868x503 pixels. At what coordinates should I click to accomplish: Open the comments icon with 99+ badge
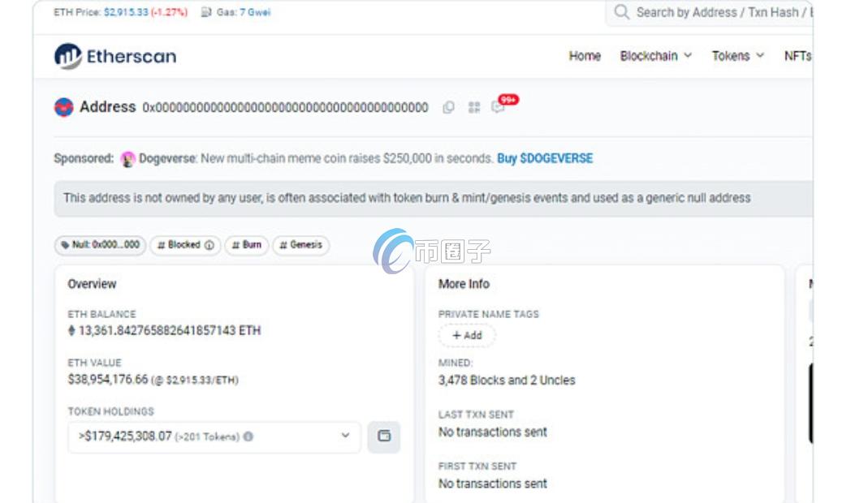[x=498, y=107]
